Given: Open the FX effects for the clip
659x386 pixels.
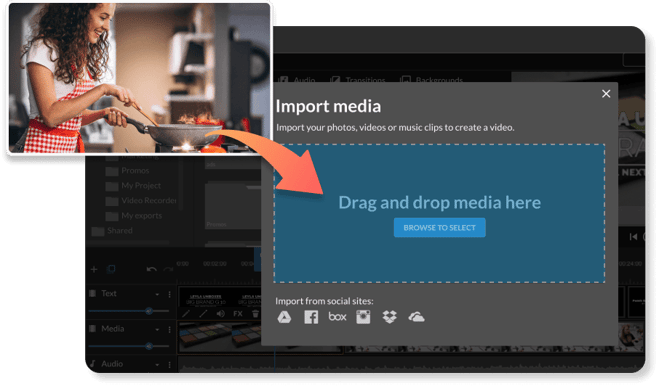Looking at the screenshot, I should pos(238,314).
